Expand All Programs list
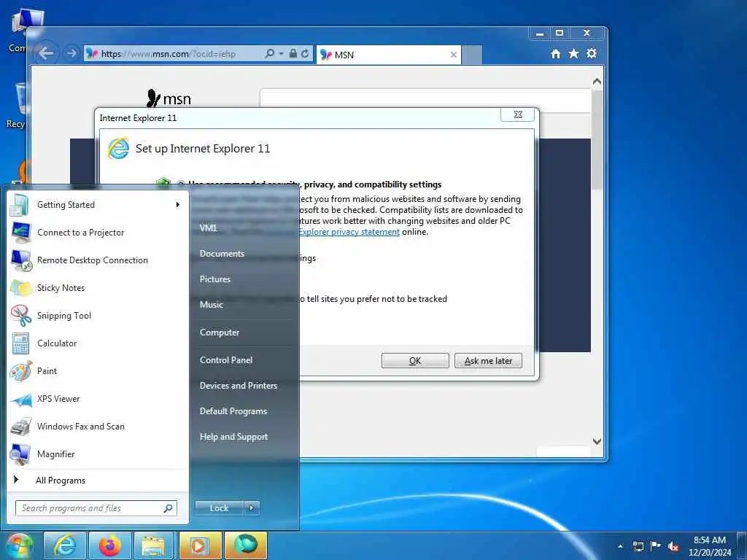Screen dimensions: 747x560 97,481
